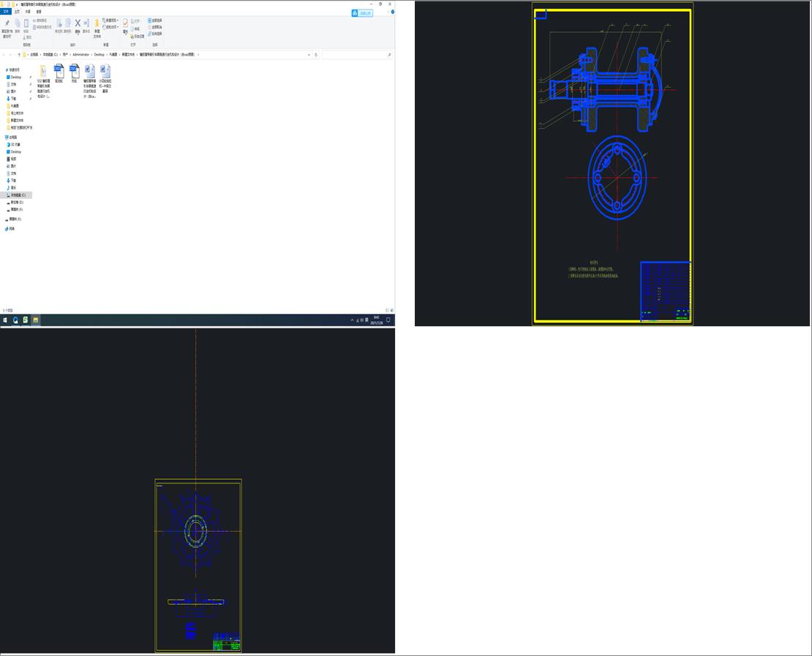Screen dimensions: 812x656
Task: Click the Move to ribbon icon
Action: pos(59,26)
